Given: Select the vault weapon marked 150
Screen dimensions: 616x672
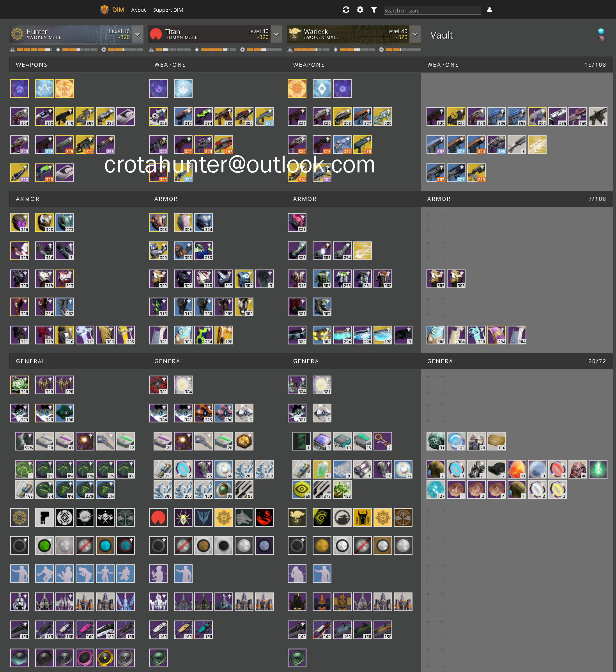Looking at the screenshot, I should click(x=497, y=145).
